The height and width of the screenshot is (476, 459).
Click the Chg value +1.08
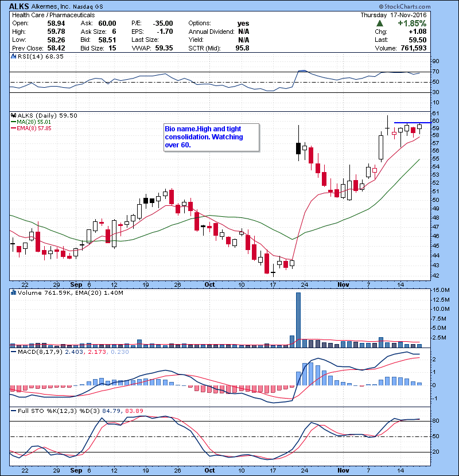coord(418,32)
